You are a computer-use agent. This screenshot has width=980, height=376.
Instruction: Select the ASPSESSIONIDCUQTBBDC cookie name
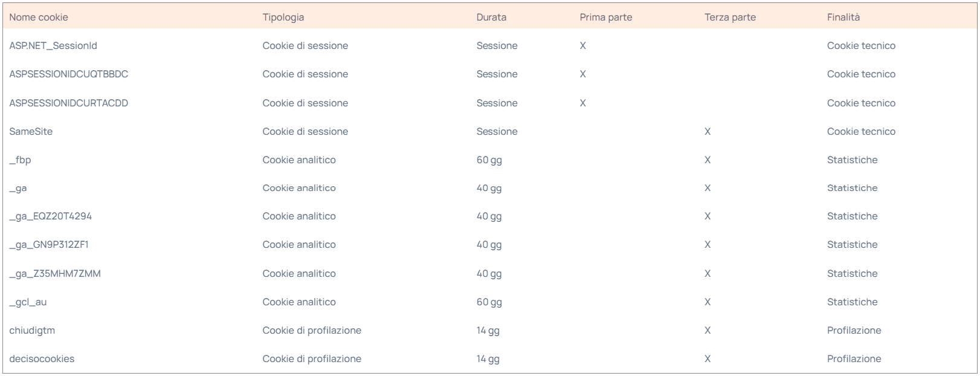click(x=69, y=74)
